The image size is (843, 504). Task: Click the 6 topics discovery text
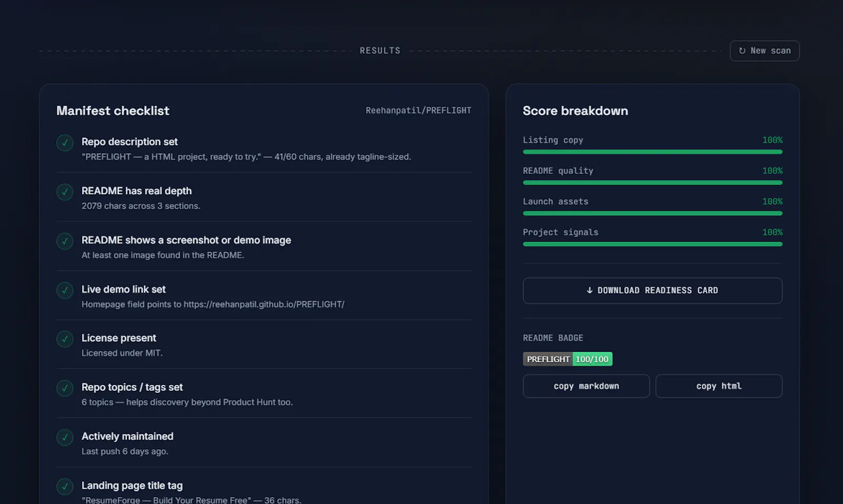[187, 402]
